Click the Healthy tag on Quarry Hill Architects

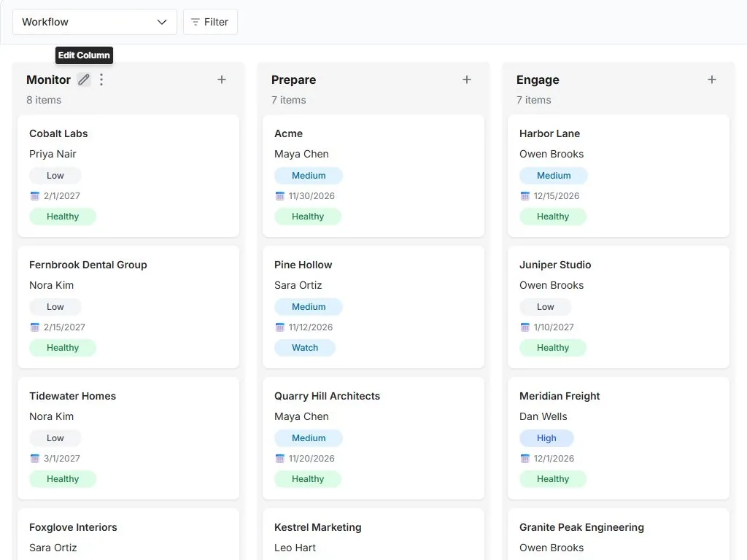coord(308,479)
